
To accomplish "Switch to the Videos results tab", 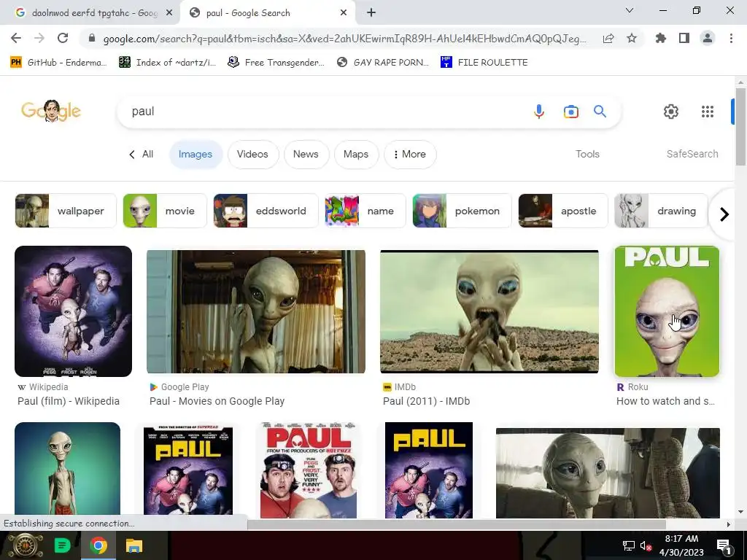I will click(252, 155).
